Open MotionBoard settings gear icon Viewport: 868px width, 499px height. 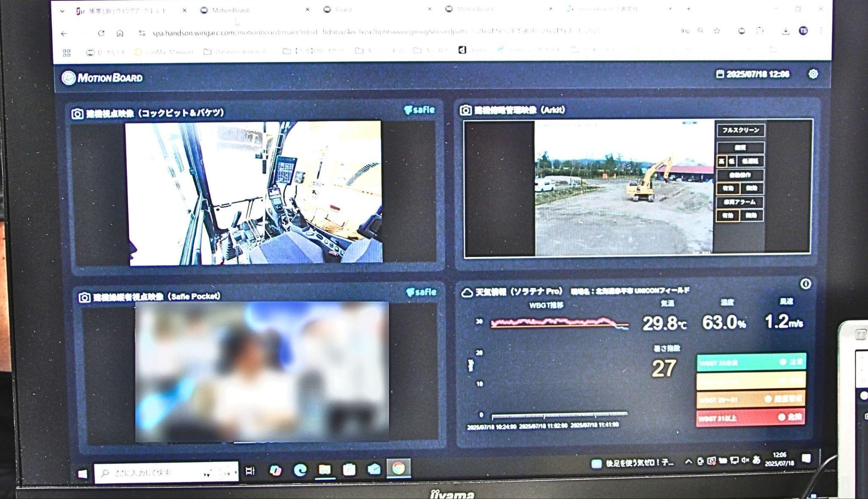(812, 74)
